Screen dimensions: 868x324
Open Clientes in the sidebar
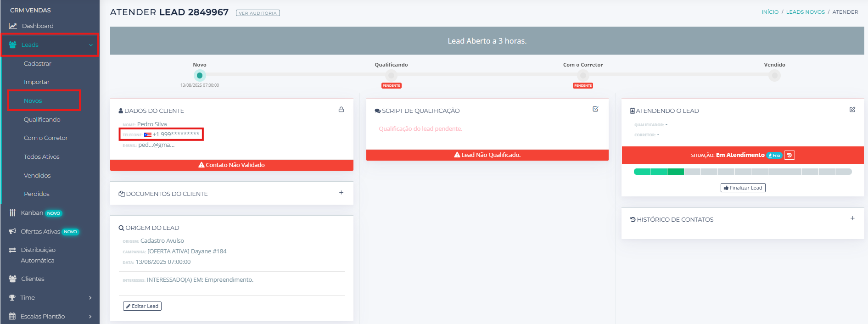tap(33, 279)
